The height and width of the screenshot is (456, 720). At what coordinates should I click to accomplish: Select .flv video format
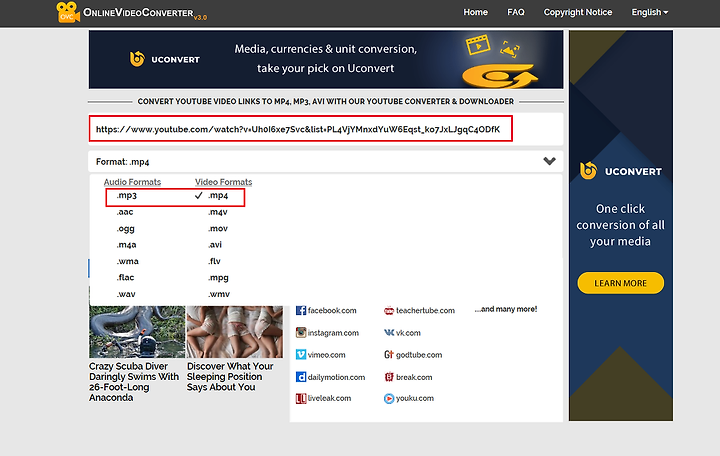point(214,261)
